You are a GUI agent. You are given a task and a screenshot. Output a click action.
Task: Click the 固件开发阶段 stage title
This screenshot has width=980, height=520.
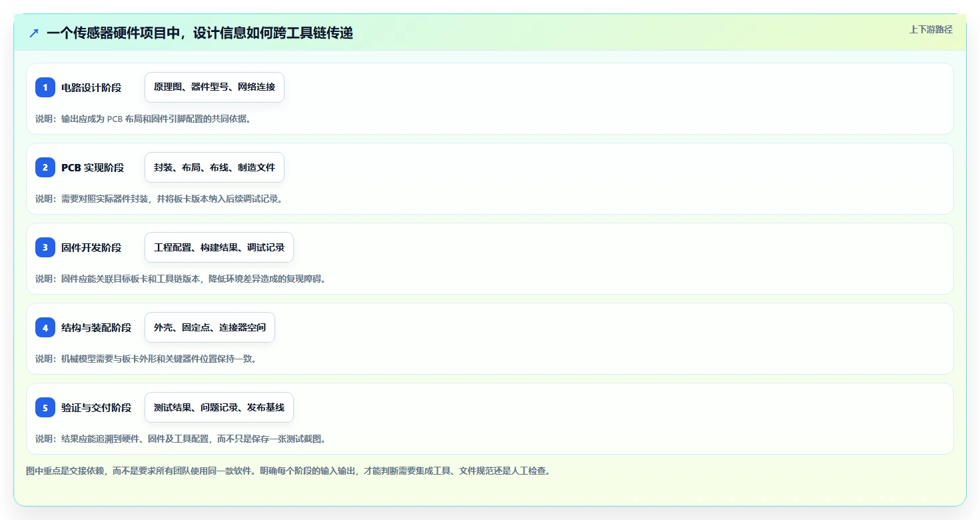(91, 247)
